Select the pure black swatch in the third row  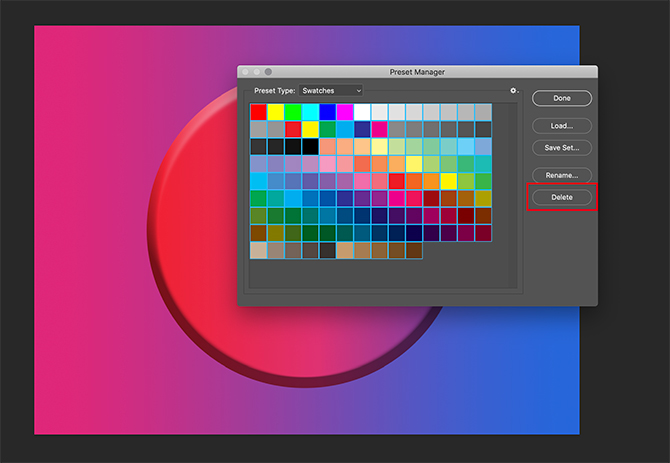tap(311, 147)
